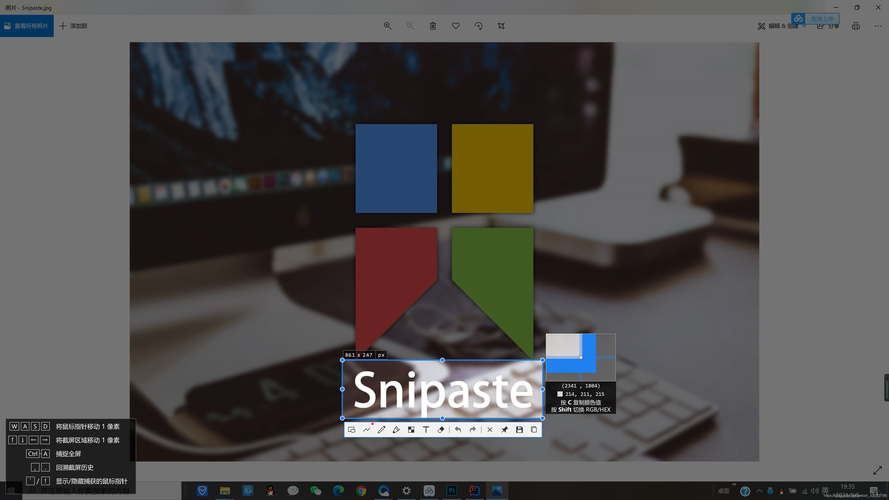Select the rectangle/ellipse shape tool in Snipaste toolbar
The image size is (889, 500).
coord(352,430)
